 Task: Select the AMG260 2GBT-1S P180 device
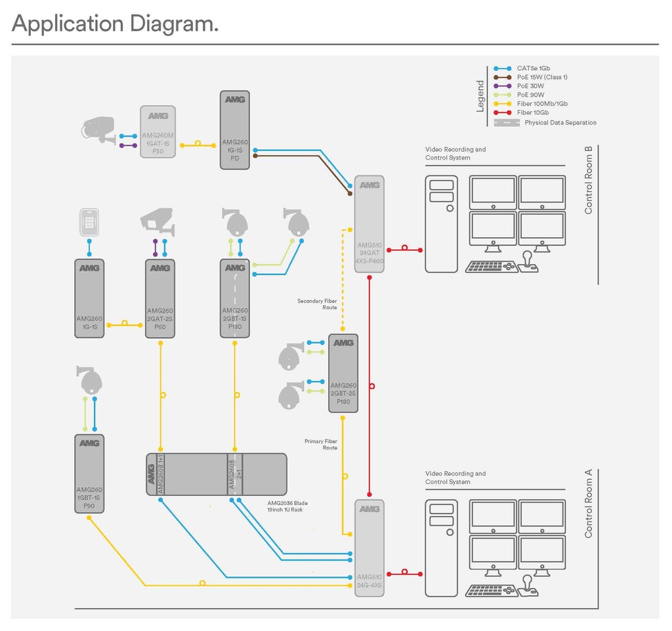coord(235,298)
